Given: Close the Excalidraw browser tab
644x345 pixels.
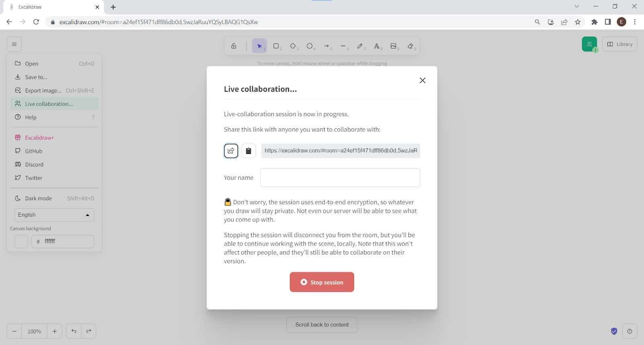Looking at the screenshot, I should (97, 7).
